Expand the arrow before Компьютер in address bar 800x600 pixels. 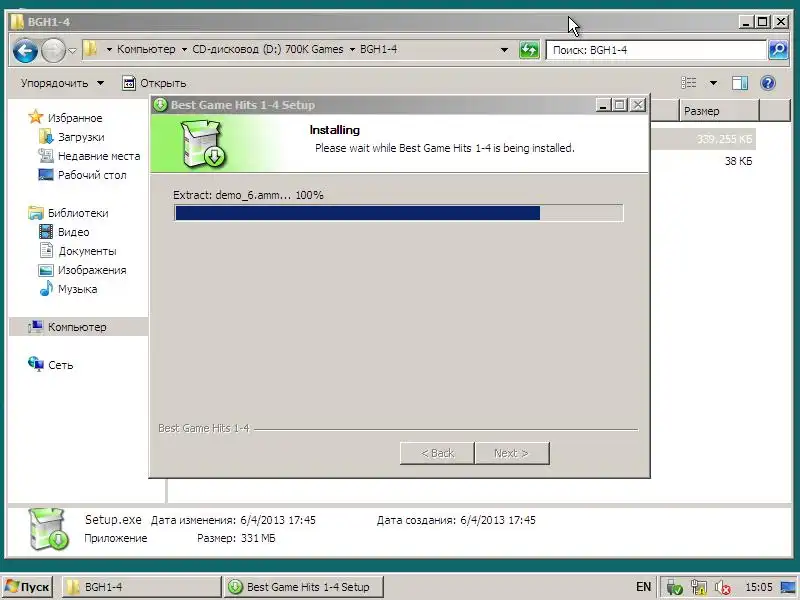[x=109, y=49]
